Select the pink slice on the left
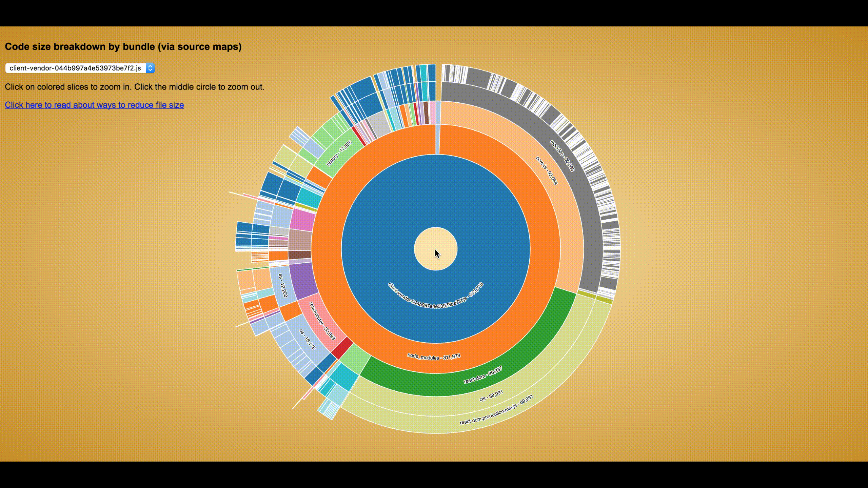The width and height of the screenshot is (868, 488). [303, 220]
